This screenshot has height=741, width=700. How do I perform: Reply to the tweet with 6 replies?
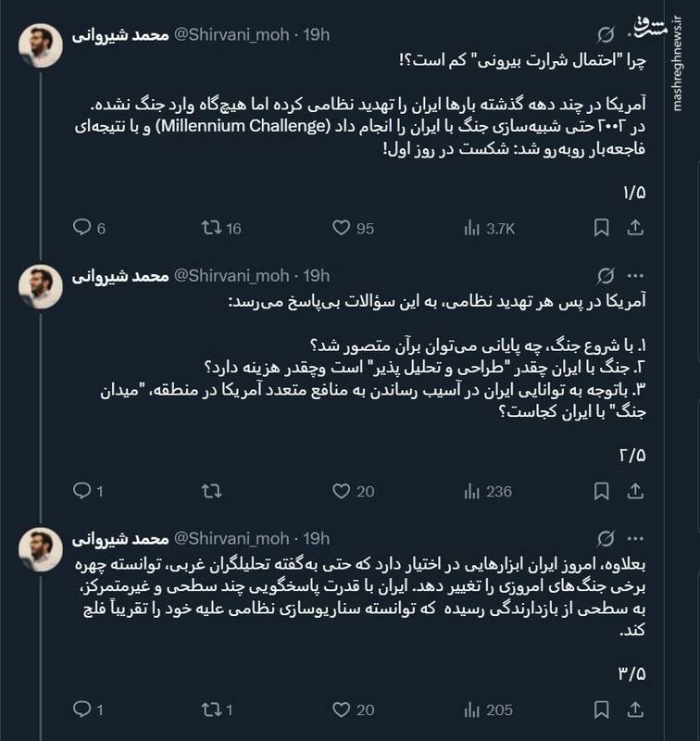click(x=81, y=229)
